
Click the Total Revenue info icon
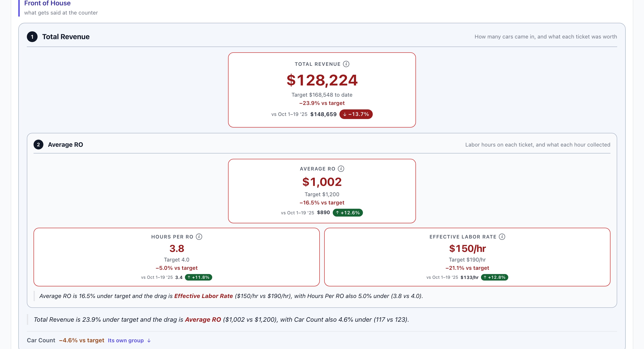(x=346, y=64)
